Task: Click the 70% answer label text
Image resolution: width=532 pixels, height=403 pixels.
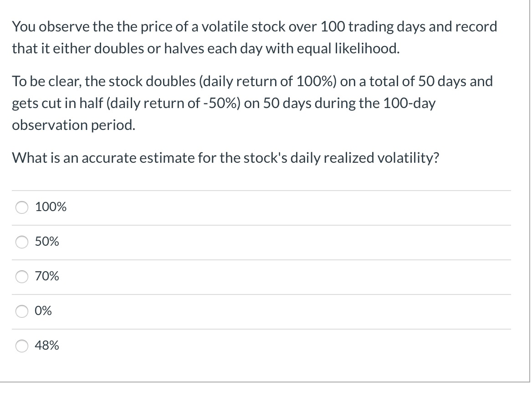Action: click(47, 276)
